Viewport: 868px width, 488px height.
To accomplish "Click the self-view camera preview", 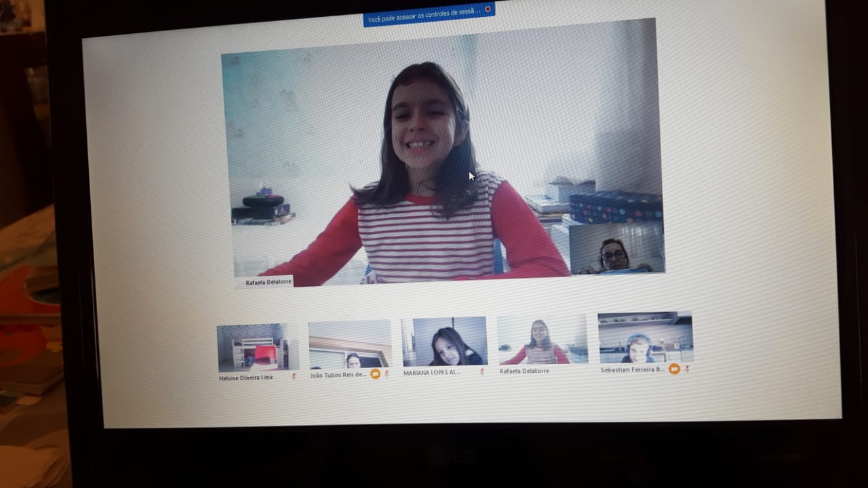I will tap(617, 247).
